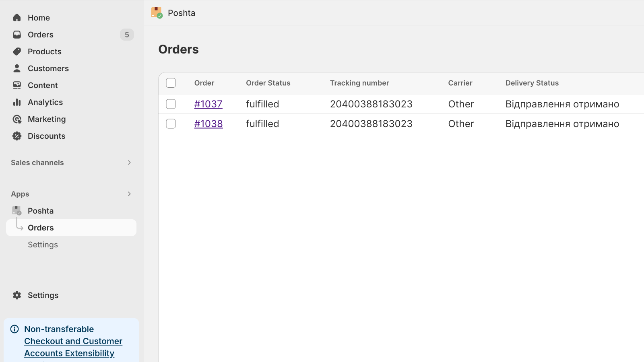644x362 pixels.
Task: Open Discounts via its sidebar icon
Action: (17, 136)
